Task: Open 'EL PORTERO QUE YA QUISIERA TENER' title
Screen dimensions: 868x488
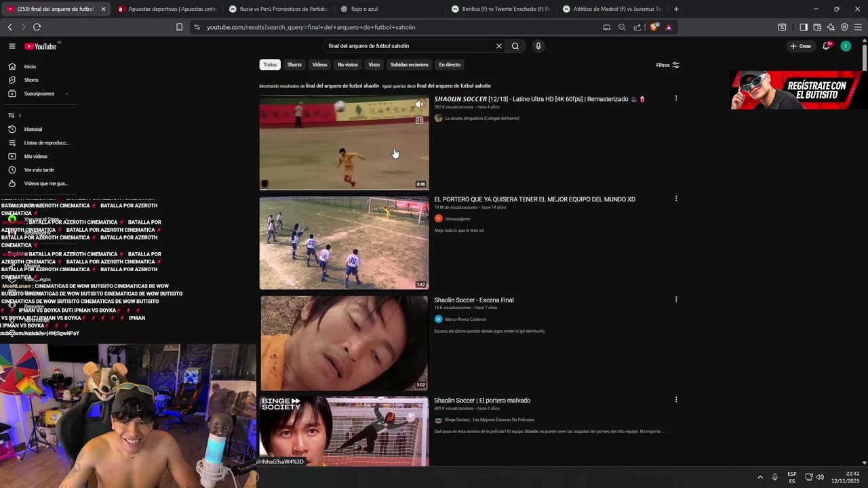Action: pyautogui.click(x=534, y=199)
